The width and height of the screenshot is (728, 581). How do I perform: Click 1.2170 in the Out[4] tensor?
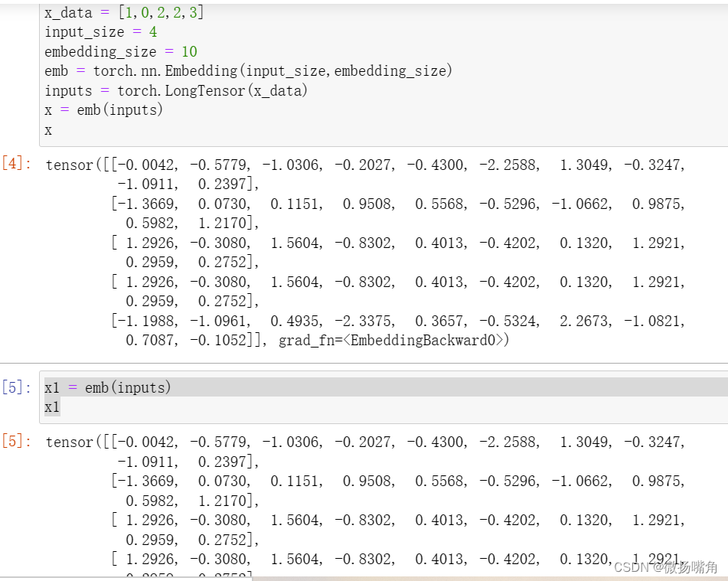coord(222,224)
